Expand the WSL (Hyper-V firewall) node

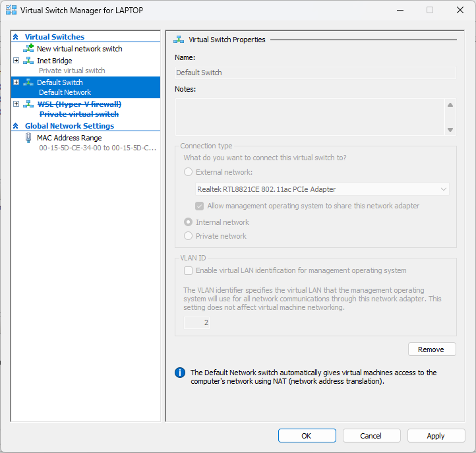tap(16, 104)
